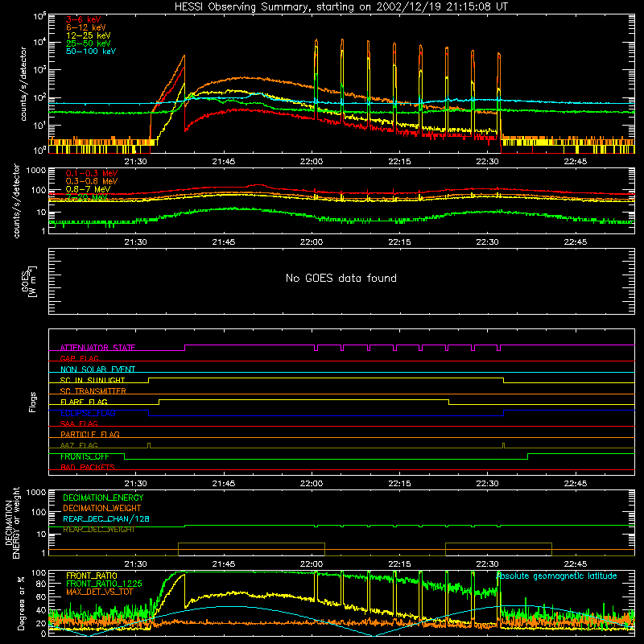
Task: Click the 1000 tick on MeV plot axis
Action: click(36, 170)
